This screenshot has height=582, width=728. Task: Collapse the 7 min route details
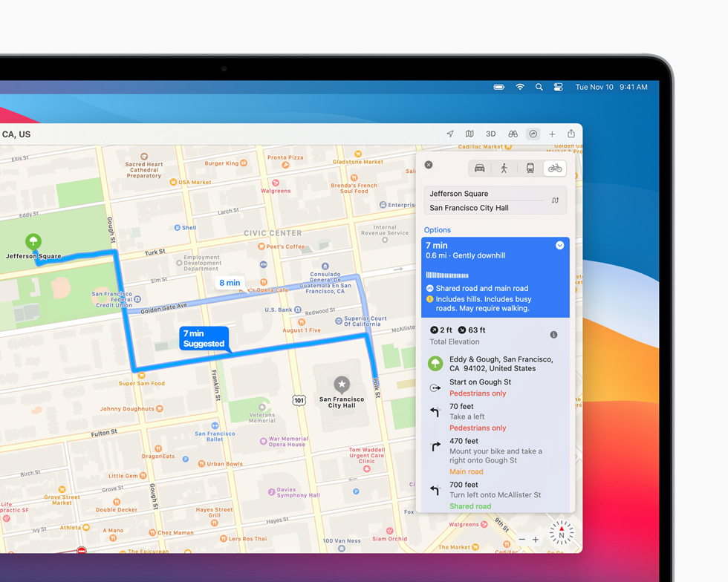[559, 245]
